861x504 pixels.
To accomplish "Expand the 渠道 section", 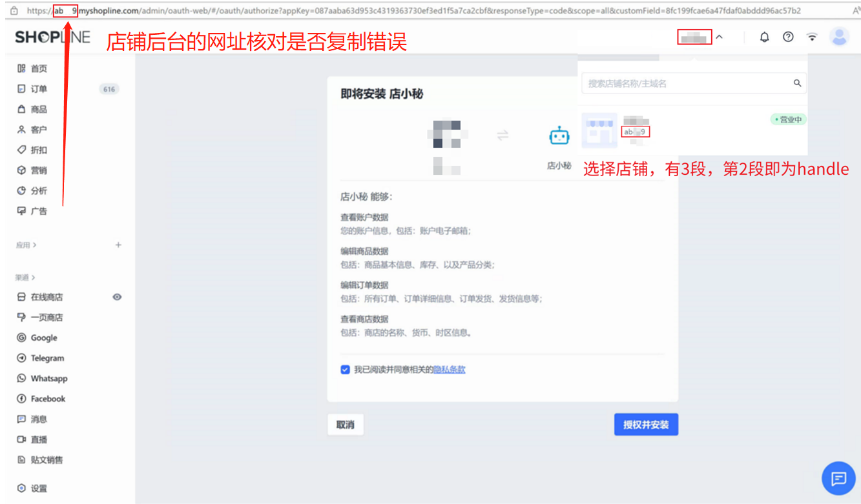I will pos(25,277).
